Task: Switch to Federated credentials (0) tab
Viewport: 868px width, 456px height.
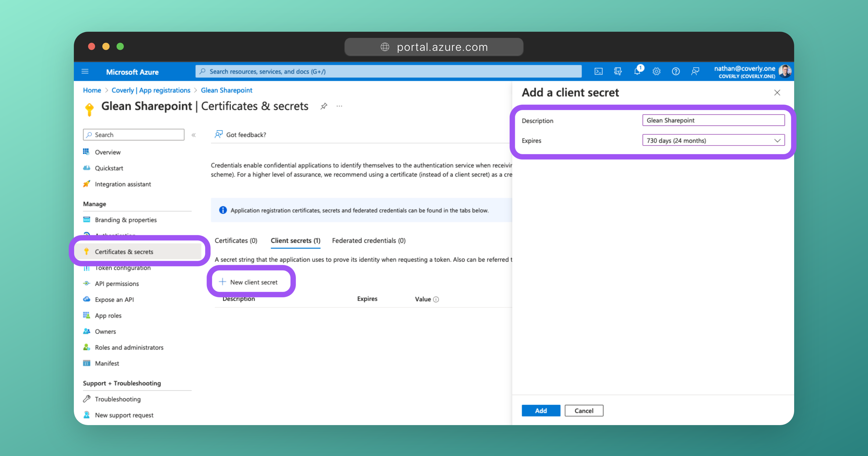Action: pos(369,240)
